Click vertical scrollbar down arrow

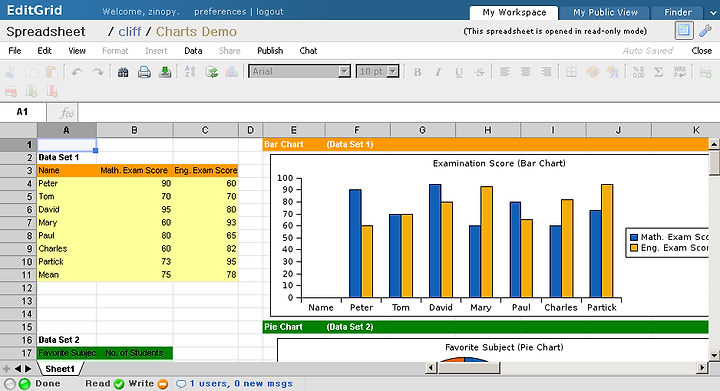point(714,355)
